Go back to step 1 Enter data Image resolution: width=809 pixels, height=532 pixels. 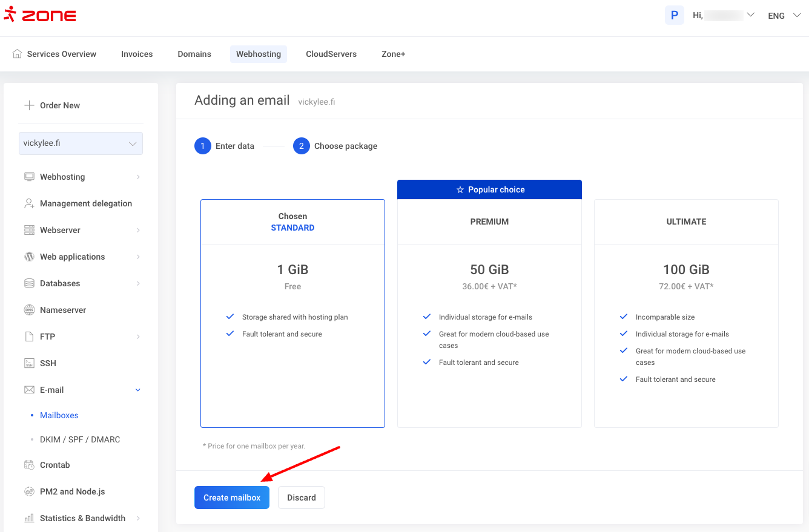click(225, 146)
